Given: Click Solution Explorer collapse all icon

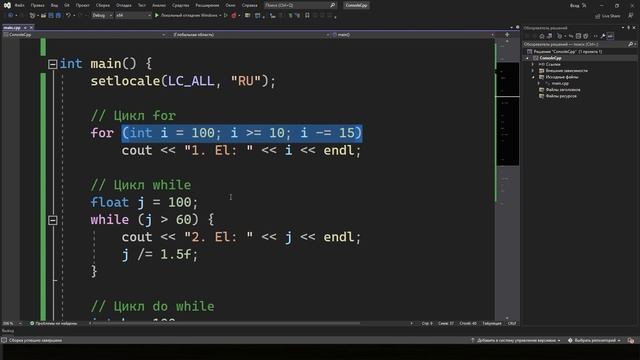Looking at the screenshot, I should tap(578, 36).
